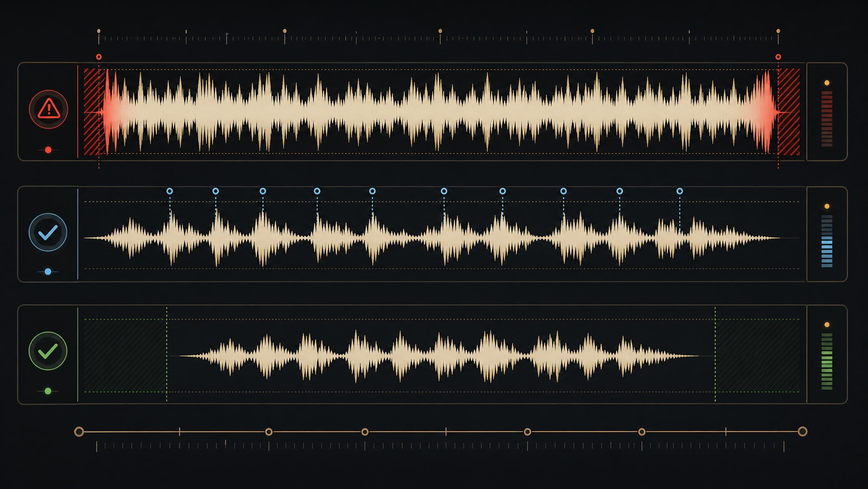
Task: Toggle the red dot under warning icon
Action: pyautogui.click(x=48, y=150)
